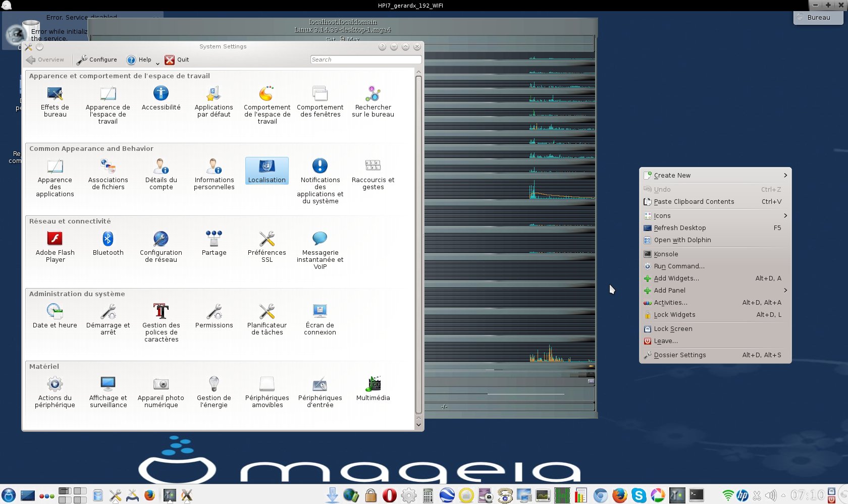This screenshot has width=848, height=504.
Task: Open the Mageia application launcher menu
Action: click(9, 495)
